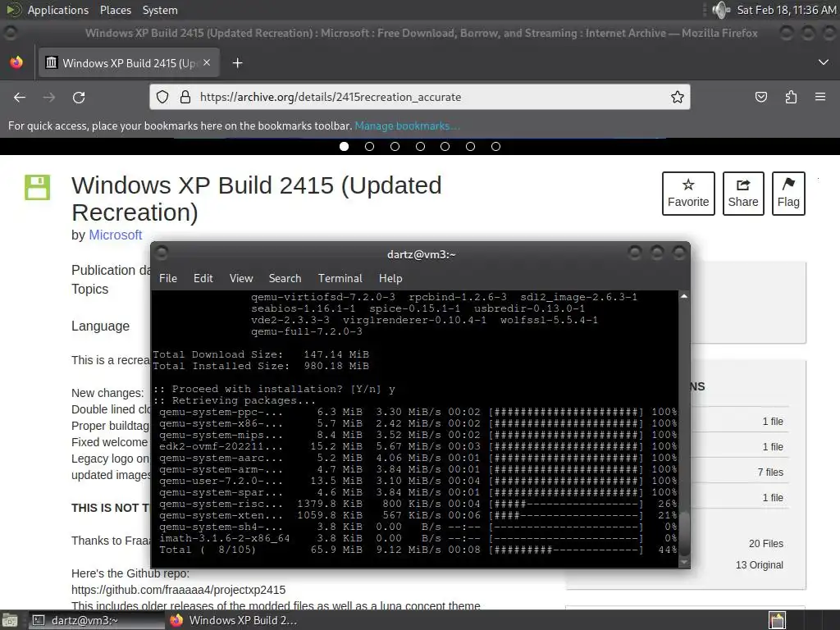This screenshot has width=840, height=630.
Task: Open the github projectxp2415 repo link
Action: click(178, 590)
